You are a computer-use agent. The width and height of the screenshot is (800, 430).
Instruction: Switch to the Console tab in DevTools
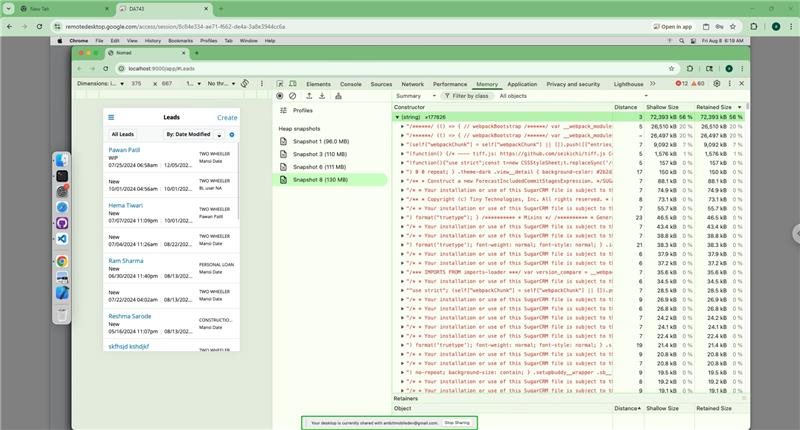pyautogui.click(x=351, y=84)
